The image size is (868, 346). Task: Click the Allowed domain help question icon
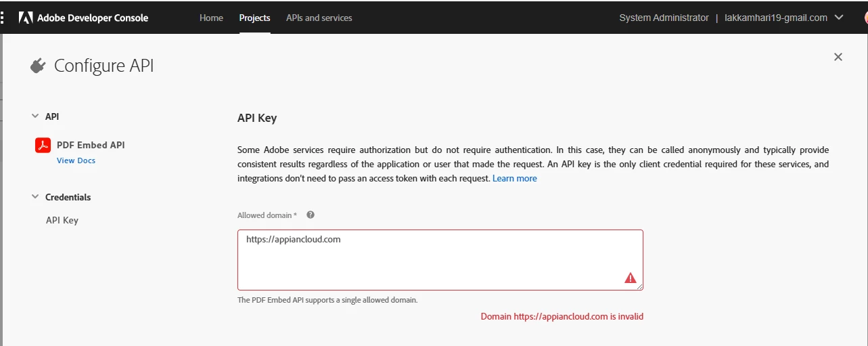point(311,215)
